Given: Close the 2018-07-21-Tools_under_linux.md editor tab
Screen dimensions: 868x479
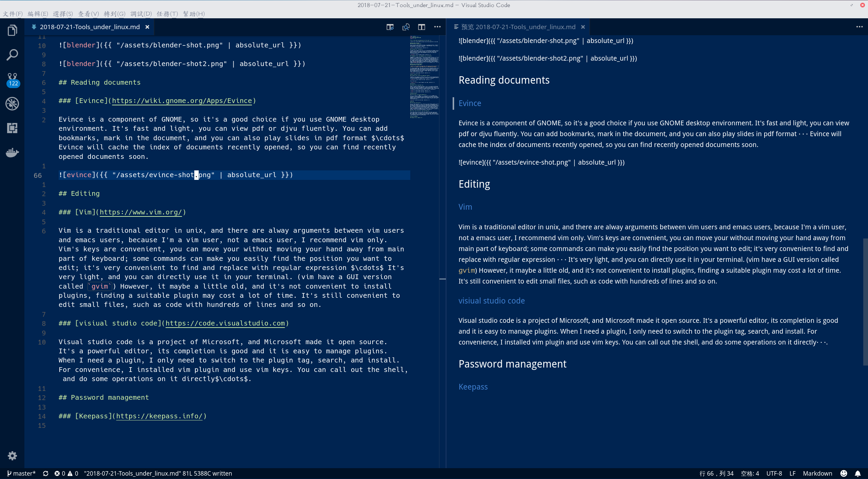Looking at the screenshot, I should click(147, 27).
